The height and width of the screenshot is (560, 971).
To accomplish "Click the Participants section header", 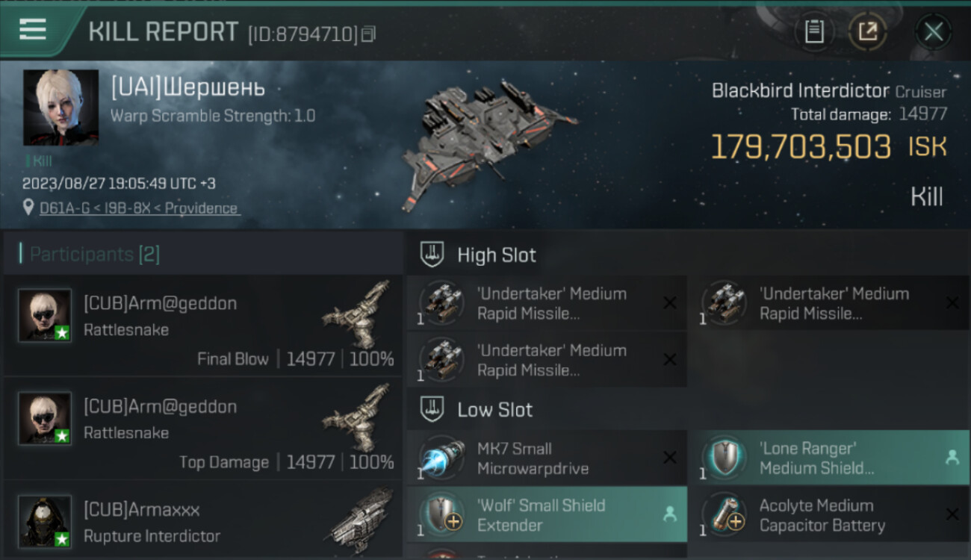I will coord(95,255).
